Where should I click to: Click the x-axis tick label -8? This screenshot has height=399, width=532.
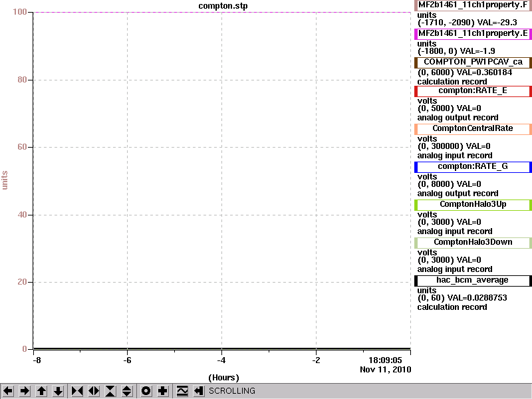[x=37, y=360]
